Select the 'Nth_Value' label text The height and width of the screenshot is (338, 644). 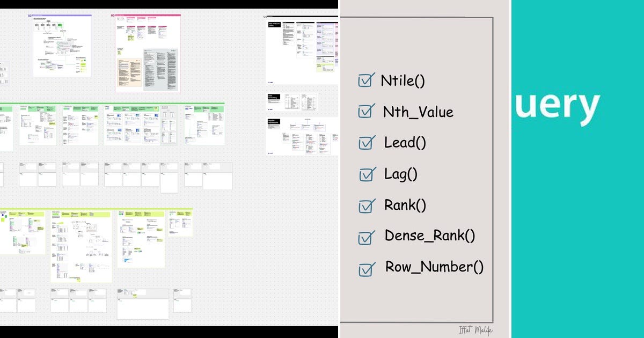coord(418,112)
